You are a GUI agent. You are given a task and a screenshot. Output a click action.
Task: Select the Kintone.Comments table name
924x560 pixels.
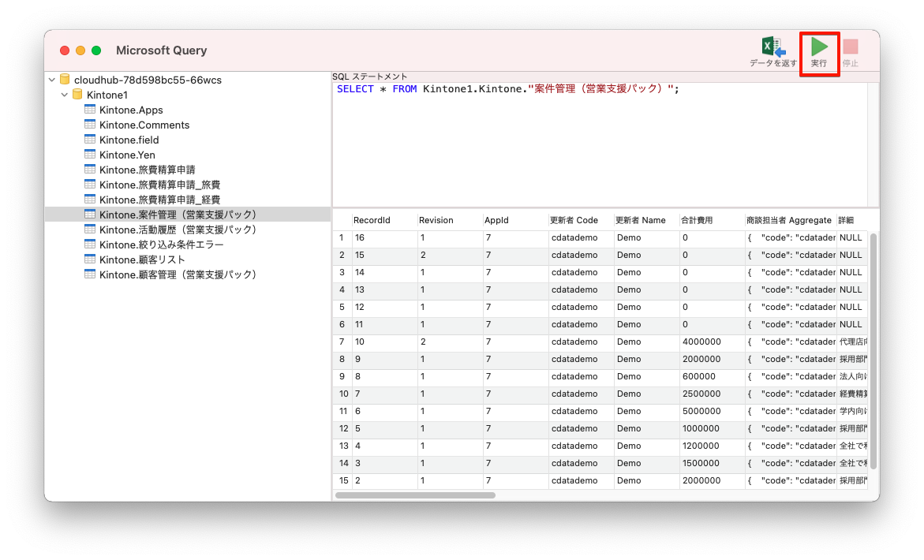(144, 125)
